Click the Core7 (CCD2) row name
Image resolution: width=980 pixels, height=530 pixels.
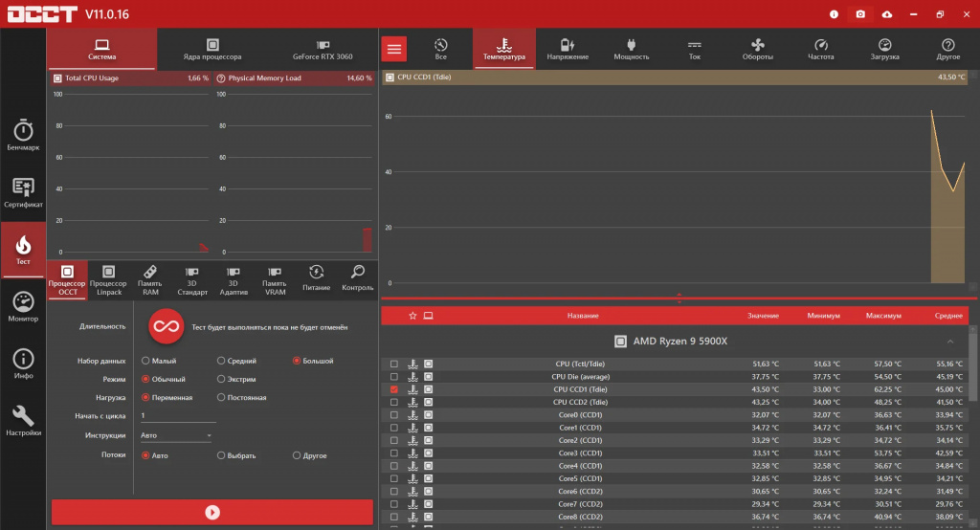click(x=580, y=504)
